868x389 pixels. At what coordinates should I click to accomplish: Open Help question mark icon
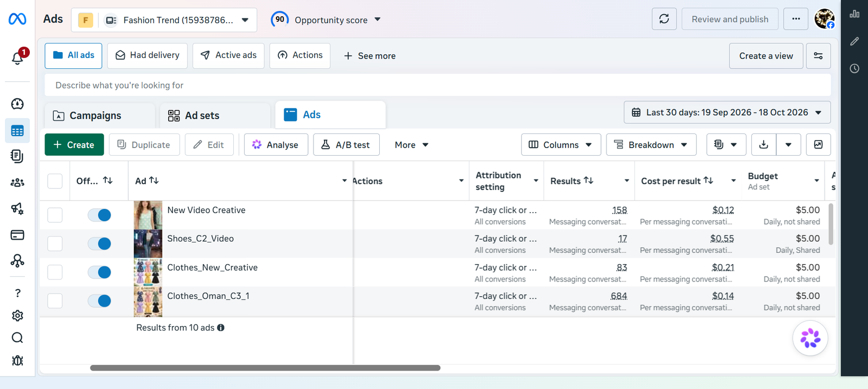(17, 293)
